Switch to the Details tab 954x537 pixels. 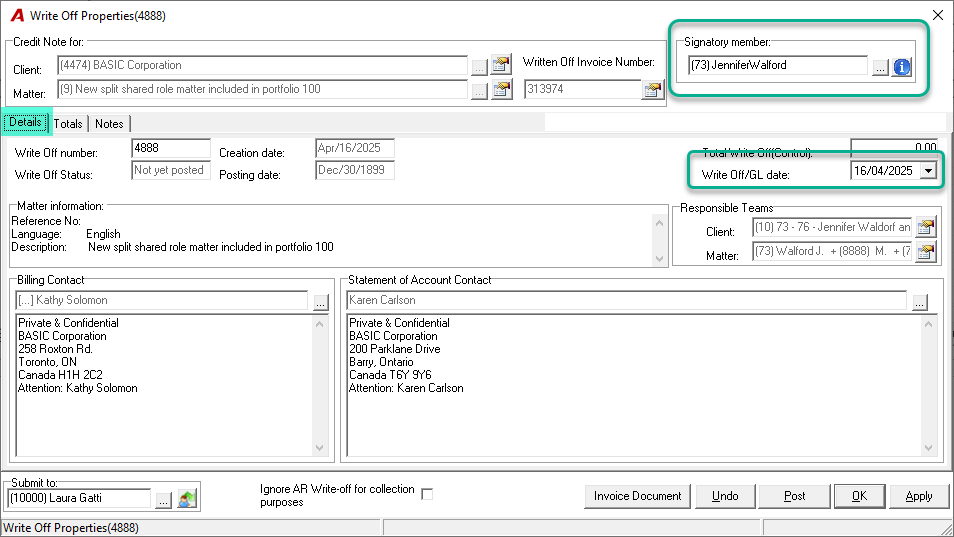(26, 122)
